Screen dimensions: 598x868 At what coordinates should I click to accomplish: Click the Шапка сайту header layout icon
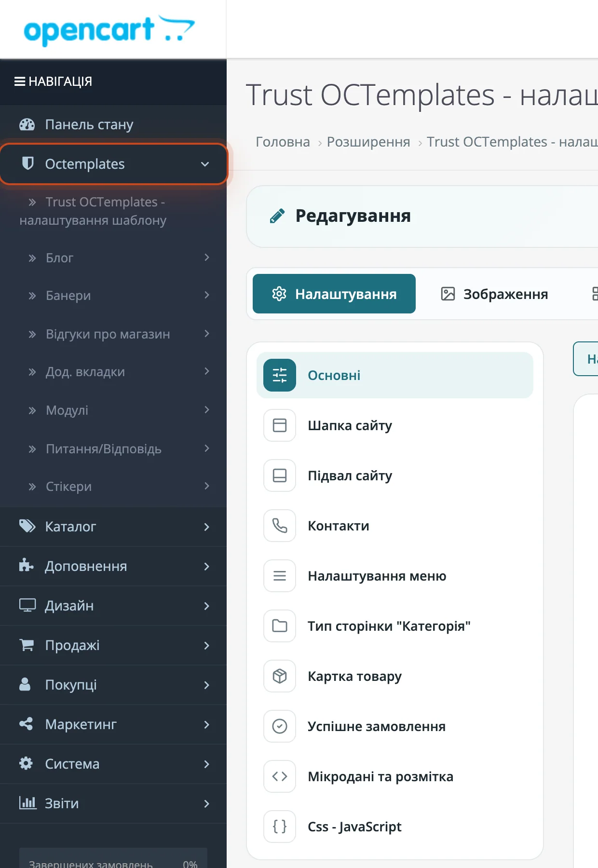[280, 425]
